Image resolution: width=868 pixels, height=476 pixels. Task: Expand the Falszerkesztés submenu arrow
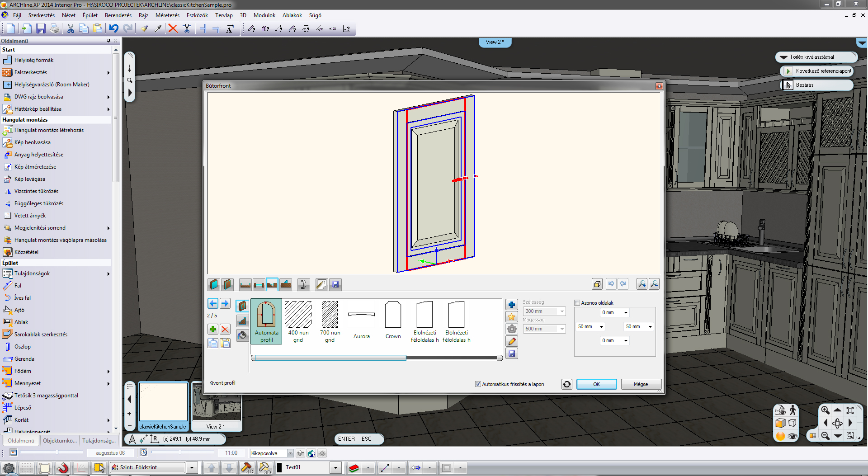pos(108,72)
